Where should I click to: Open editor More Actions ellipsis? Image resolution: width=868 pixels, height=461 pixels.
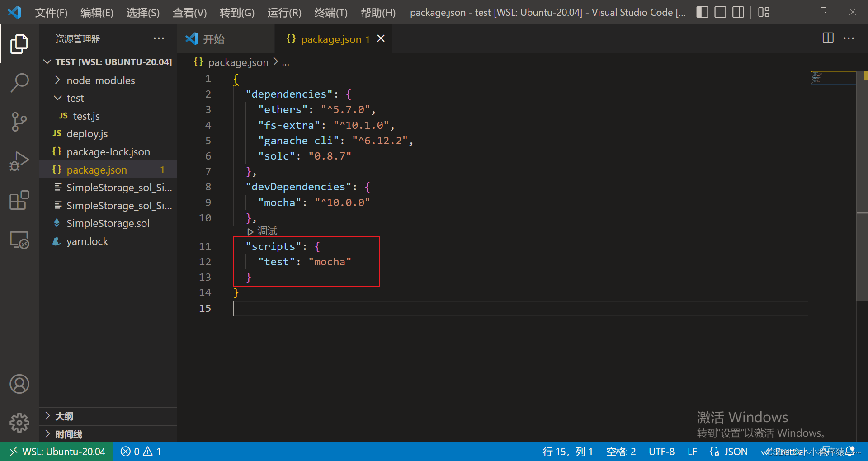849,38
